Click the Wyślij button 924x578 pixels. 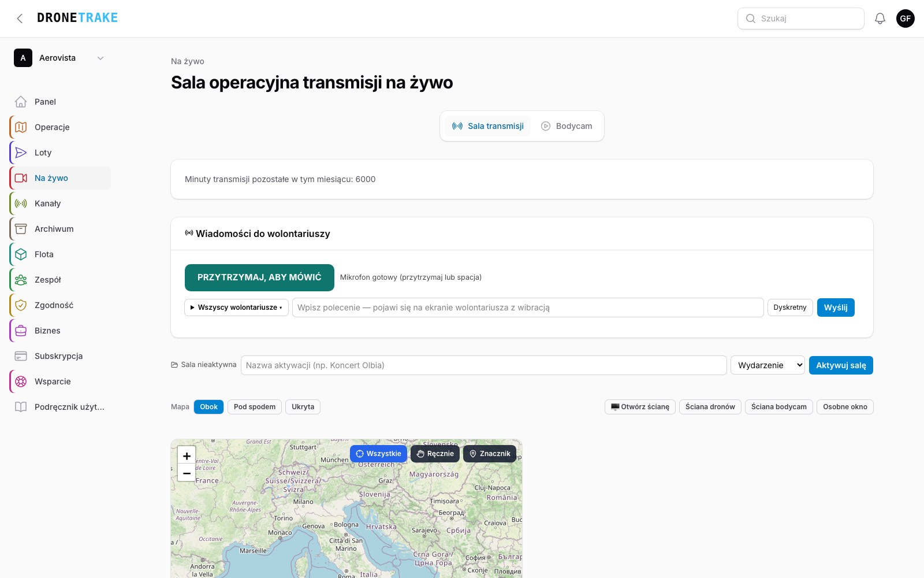(x=836, y=307)
